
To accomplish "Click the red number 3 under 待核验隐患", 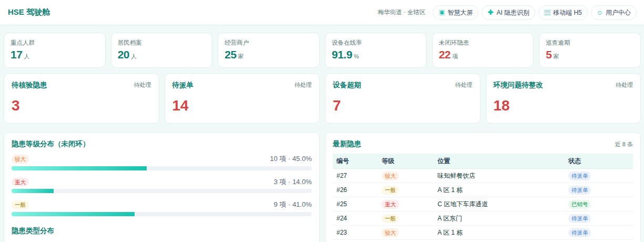I will pyautogui.click(x=16, y=106).
